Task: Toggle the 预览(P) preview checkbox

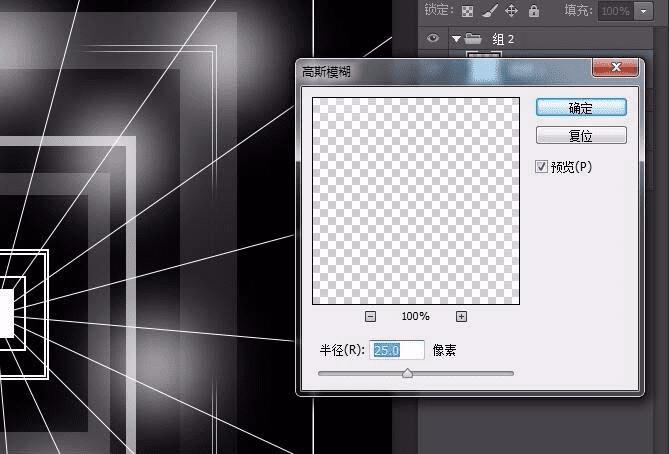Action: pyautogui.click(x=541, y=166)
